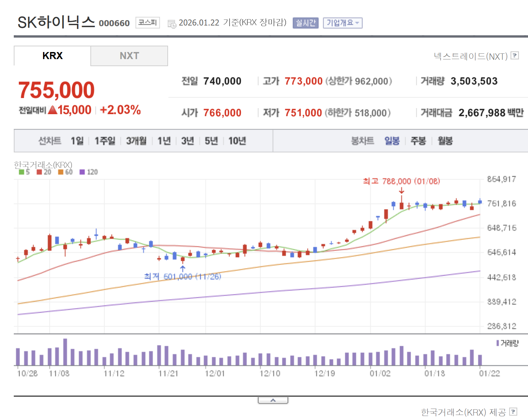
Task: Click the 751,816 price axis label
Action: click(x=501, y=203)
